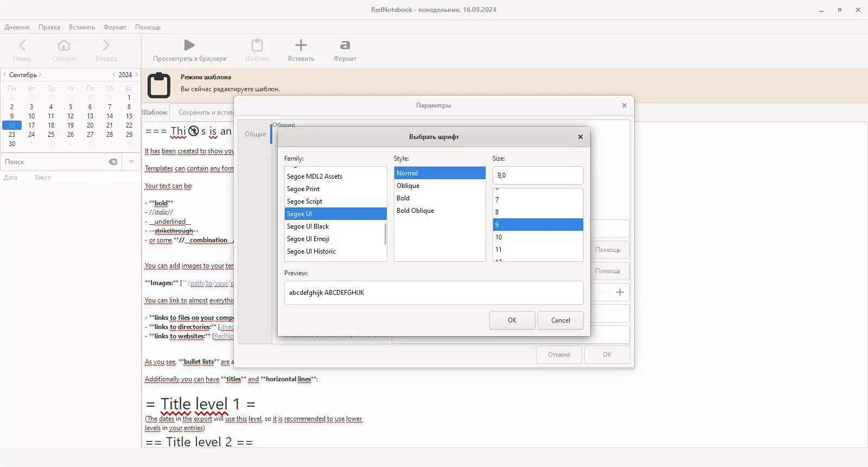Screen dimensions: 868x467
Task: Select calendar day 1 of September
Action: 129,98
